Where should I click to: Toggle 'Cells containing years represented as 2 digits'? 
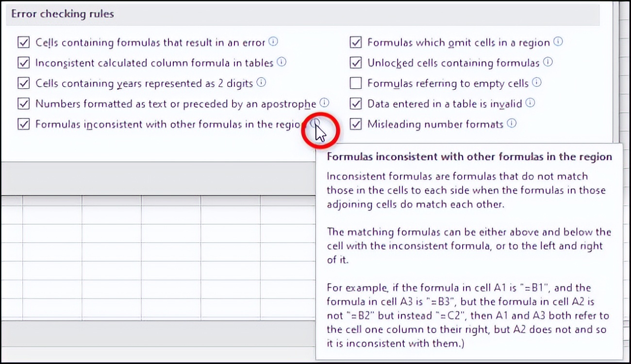[x=23, y=83]
